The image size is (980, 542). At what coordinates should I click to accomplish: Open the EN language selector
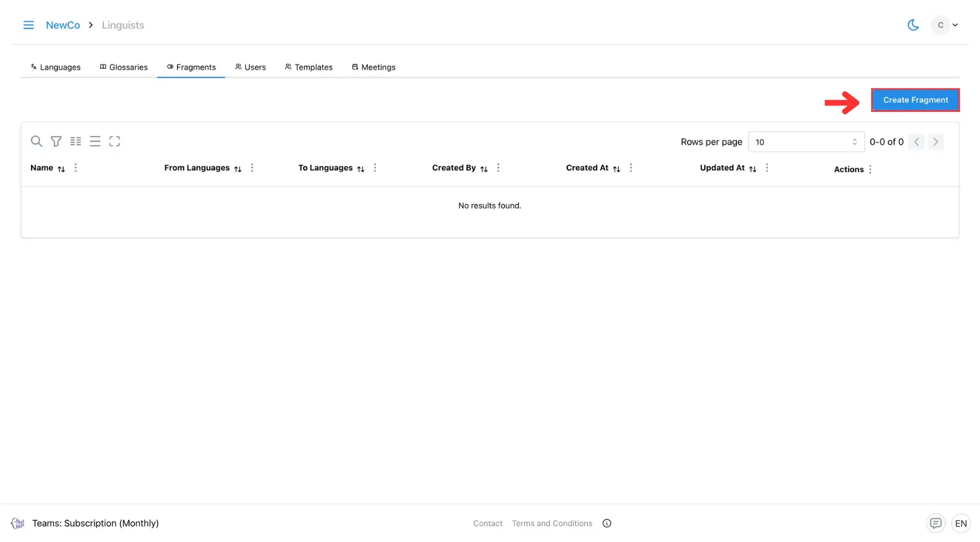point(961,523)
